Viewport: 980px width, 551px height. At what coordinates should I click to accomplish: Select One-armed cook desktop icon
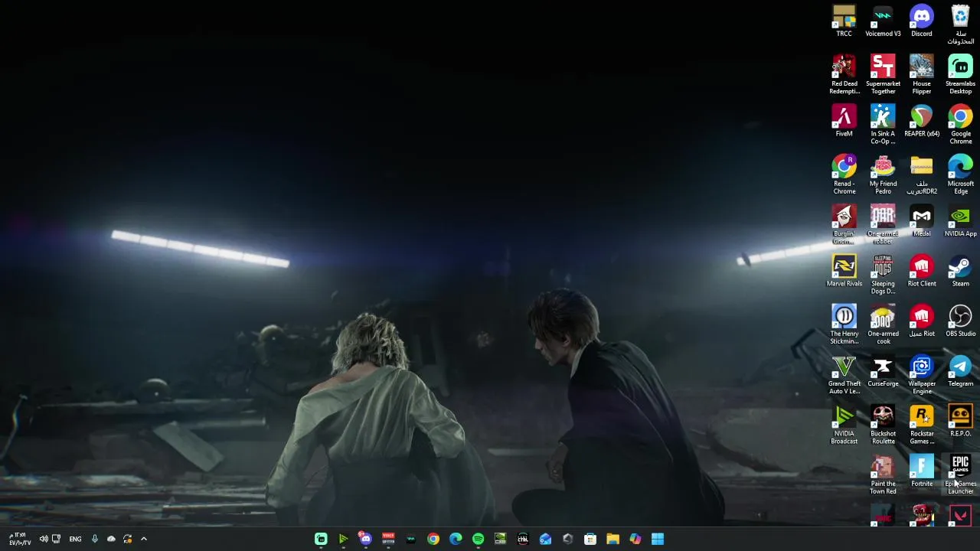coord(883,324)
